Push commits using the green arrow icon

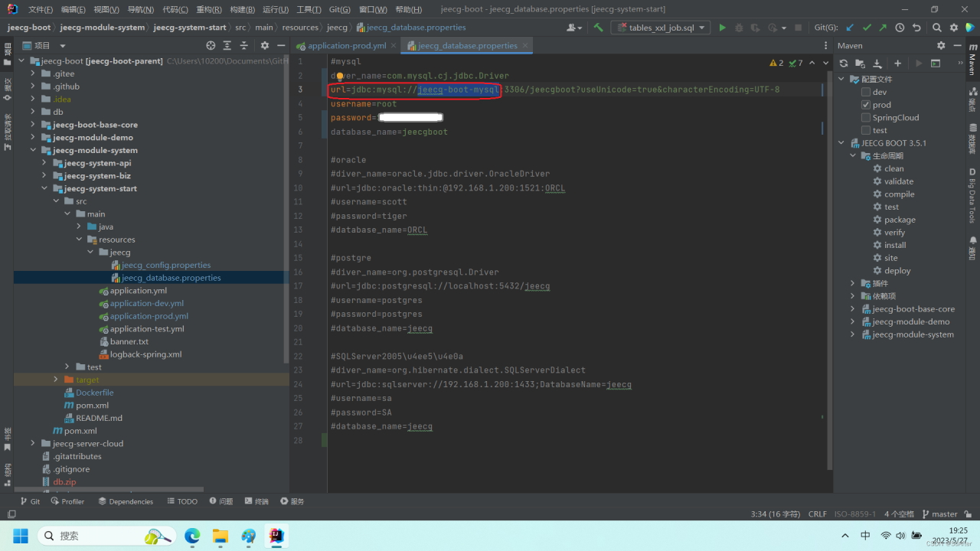pyautogui.click(x=883, y=27)
